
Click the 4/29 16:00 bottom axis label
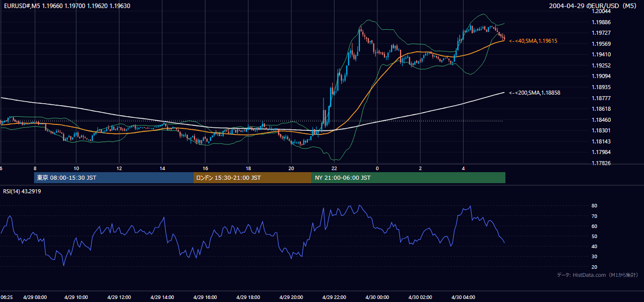(x=205, y=297)
